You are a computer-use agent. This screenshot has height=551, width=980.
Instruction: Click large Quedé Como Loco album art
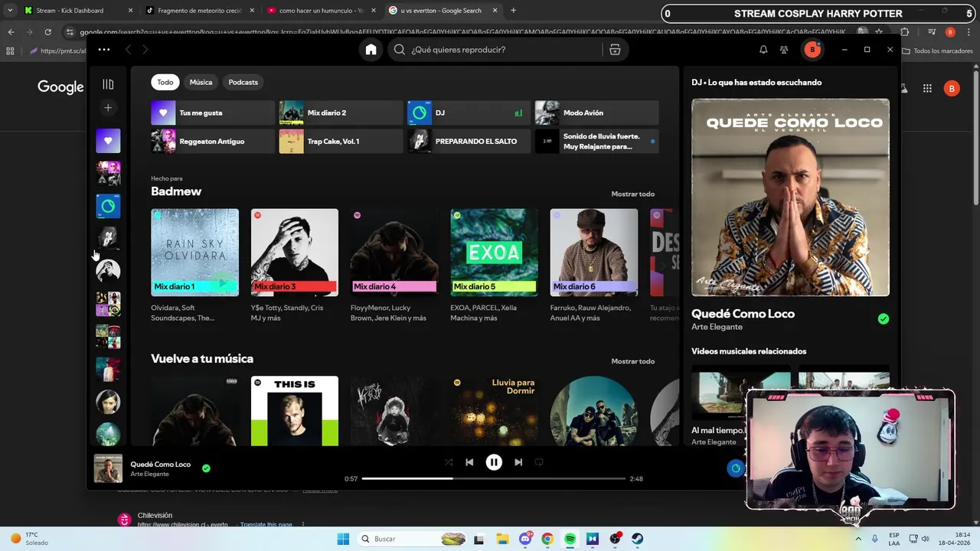[790, 197]
